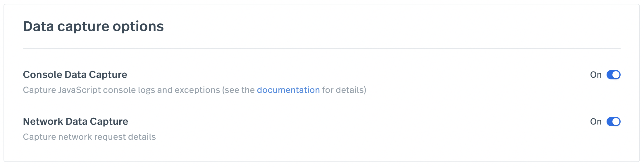
Task: Click the (see the text before the documentation link
Action: click(239, 90)
